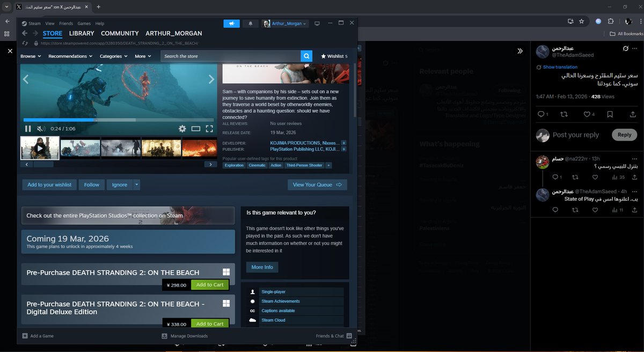Open the View menu
Viewport: 644px width, 352px height.
click(x=50, y=24)
